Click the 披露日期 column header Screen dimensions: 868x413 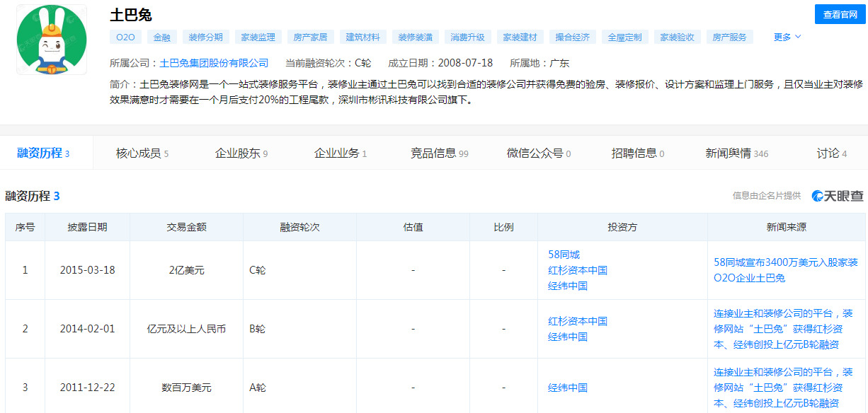pyautogui.click(x=88, y=227)
